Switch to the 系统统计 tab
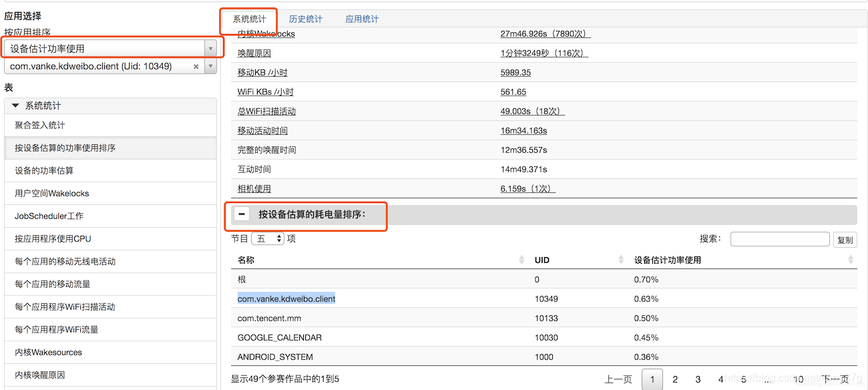 249,19
